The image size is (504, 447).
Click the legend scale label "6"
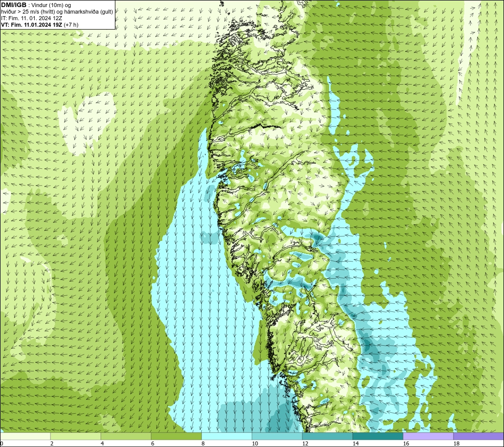click(x=153, y=443)
